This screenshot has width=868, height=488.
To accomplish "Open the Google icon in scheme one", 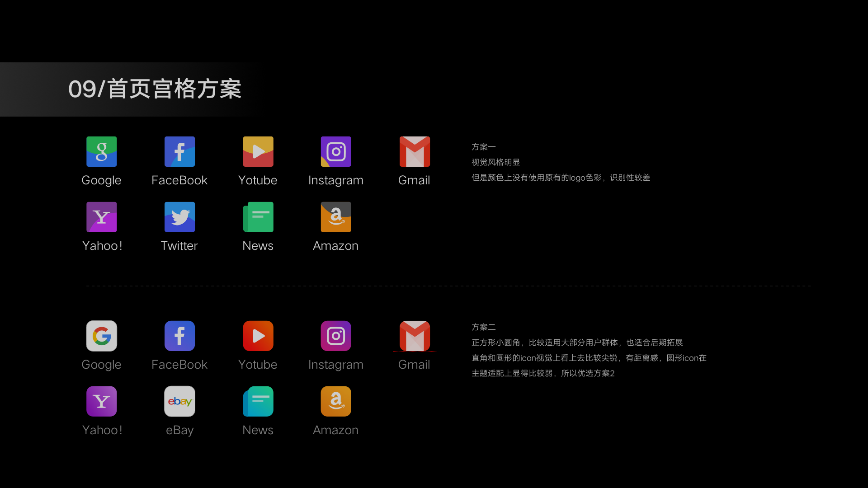I will pos(102,151).
